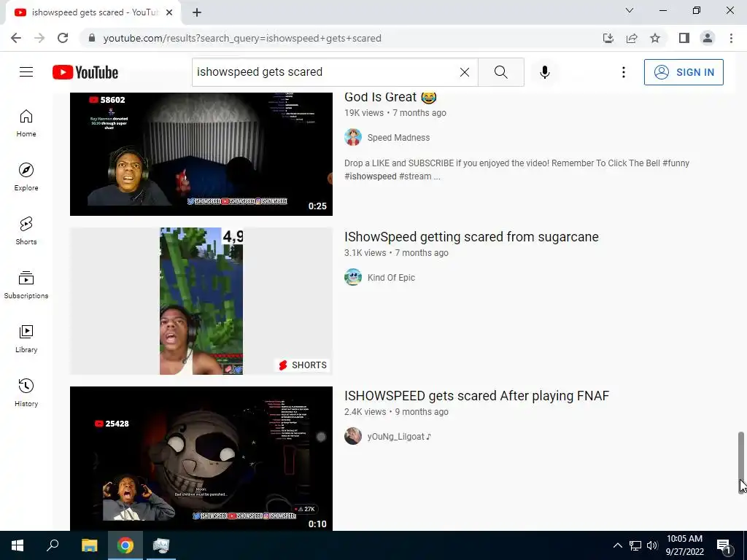Click the SIGN IN button
The height and width of the screenshot is (560, 747).
[684, 72]
